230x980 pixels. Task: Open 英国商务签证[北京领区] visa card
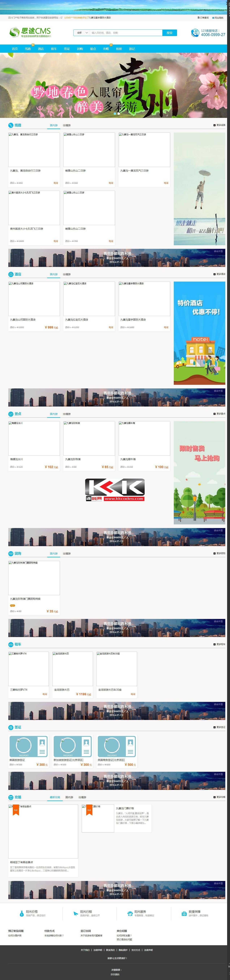(117, 751)
